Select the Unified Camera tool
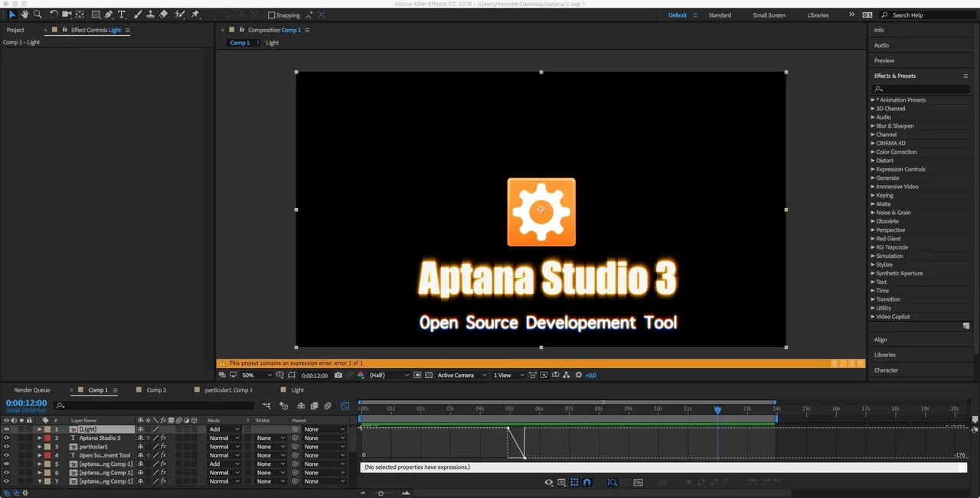Screen dimensions: 980x498 coord(67,15)
